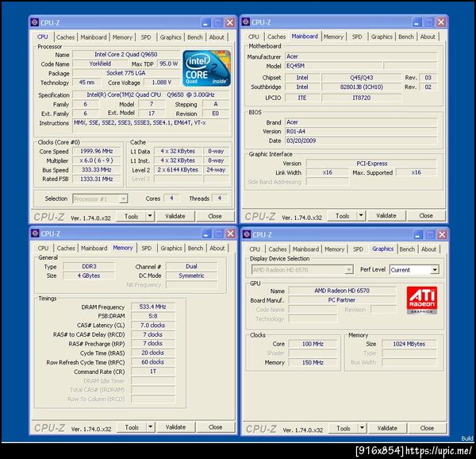The height and width of the screenshot is (459, 476).
Task: Click the CPU-Z app icon in top-right Mainboard window title bar
Action: [x=246, y=22]
